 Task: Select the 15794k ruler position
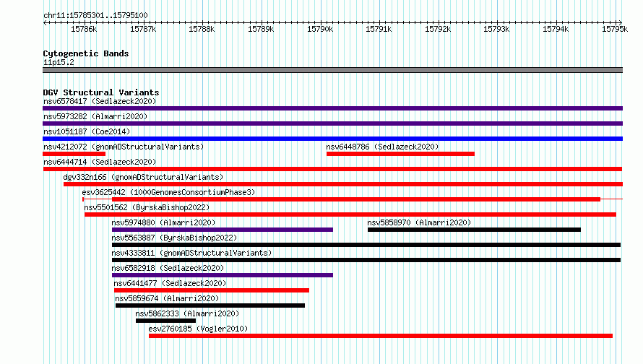556,29
